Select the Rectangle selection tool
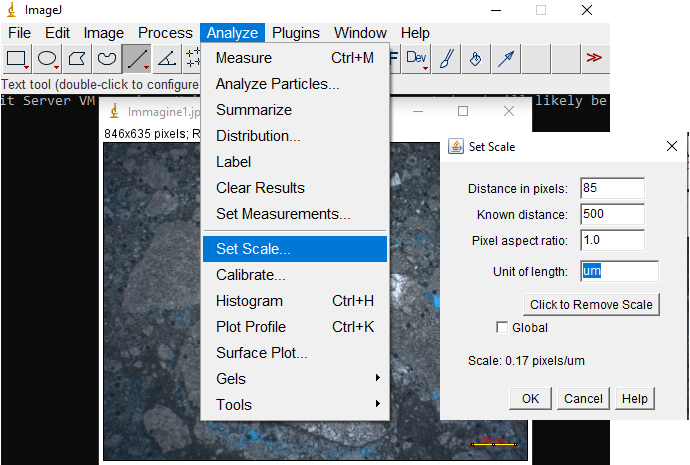The image size is (690, 465). [x=17, y=59]
